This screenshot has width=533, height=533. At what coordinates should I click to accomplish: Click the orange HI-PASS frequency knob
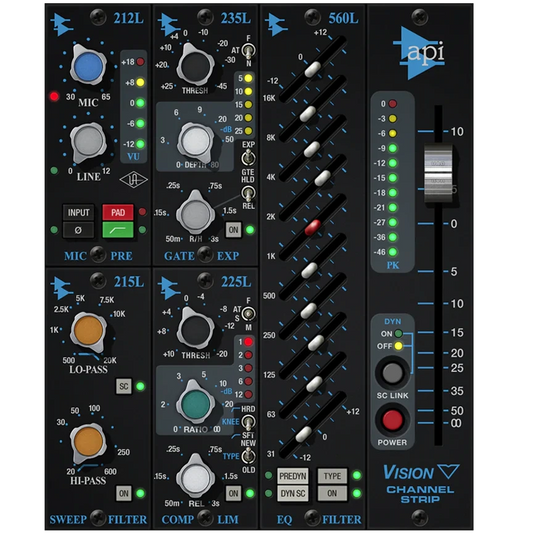[88, 442]
